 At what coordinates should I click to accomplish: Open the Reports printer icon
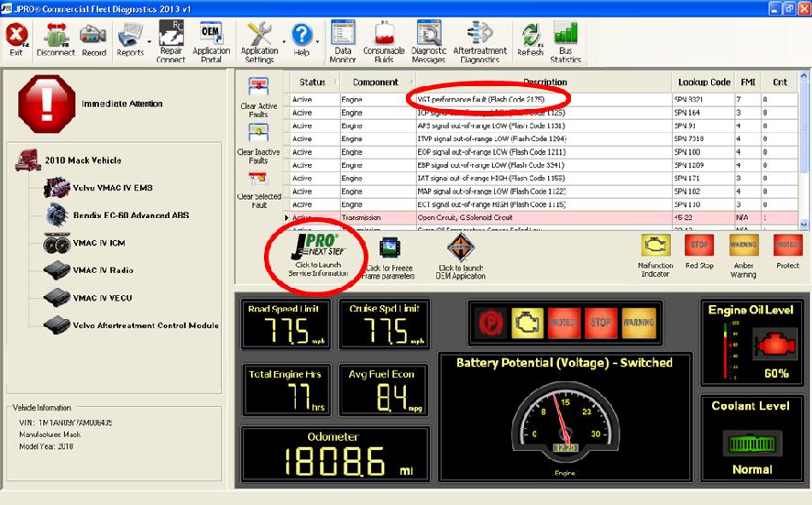click(x=130, y=37)
